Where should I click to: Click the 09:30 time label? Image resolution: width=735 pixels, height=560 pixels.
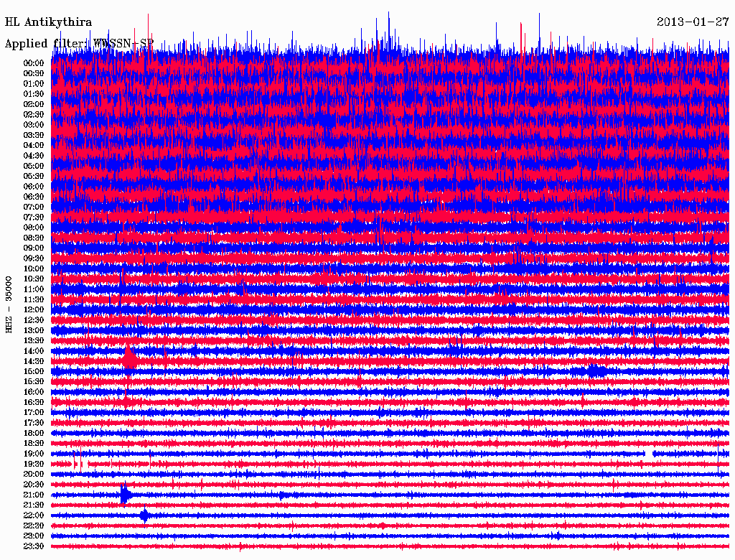coord(34,258)
